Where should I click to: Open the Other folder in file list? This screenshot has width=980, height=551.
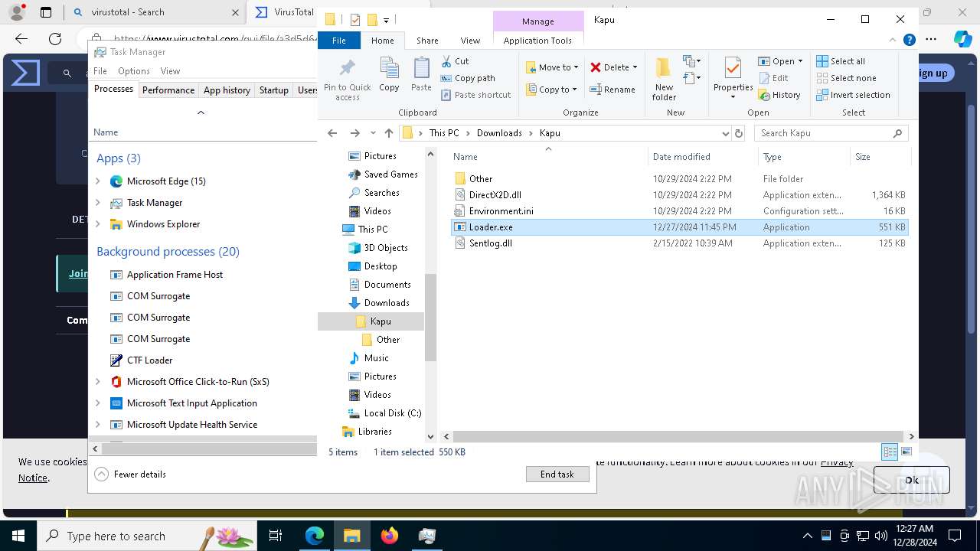coord(481,178)
